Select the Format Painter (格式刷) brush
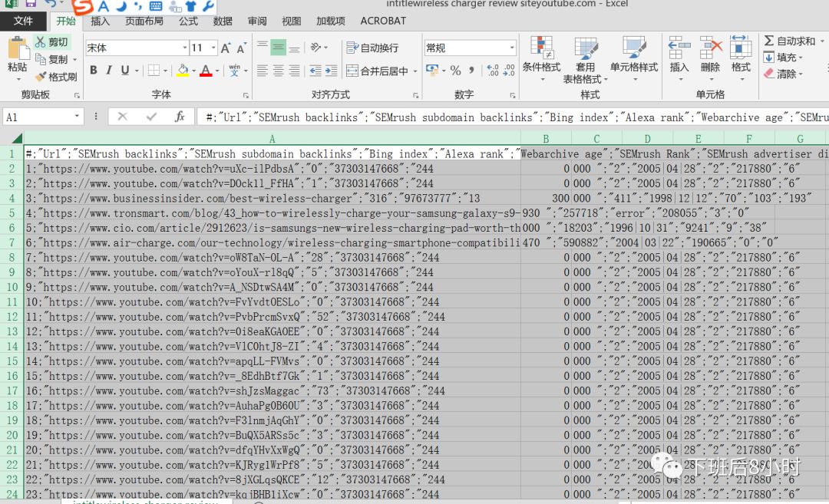The width and height of the screenshot is (829, 504). tap(41, 77)
